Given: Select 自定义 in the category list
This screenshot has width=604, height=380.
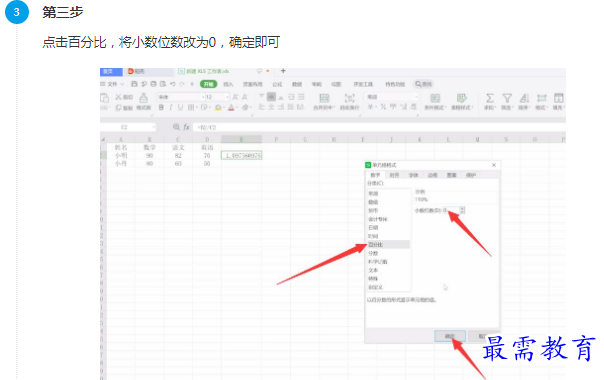Looking at the screenshot, I should pyautogui.click(x=388, y=287).
